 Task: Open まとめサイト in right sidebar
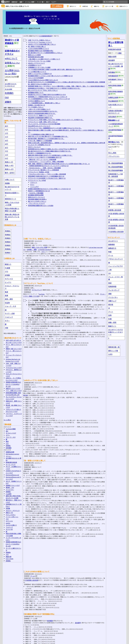click(113, 241)
